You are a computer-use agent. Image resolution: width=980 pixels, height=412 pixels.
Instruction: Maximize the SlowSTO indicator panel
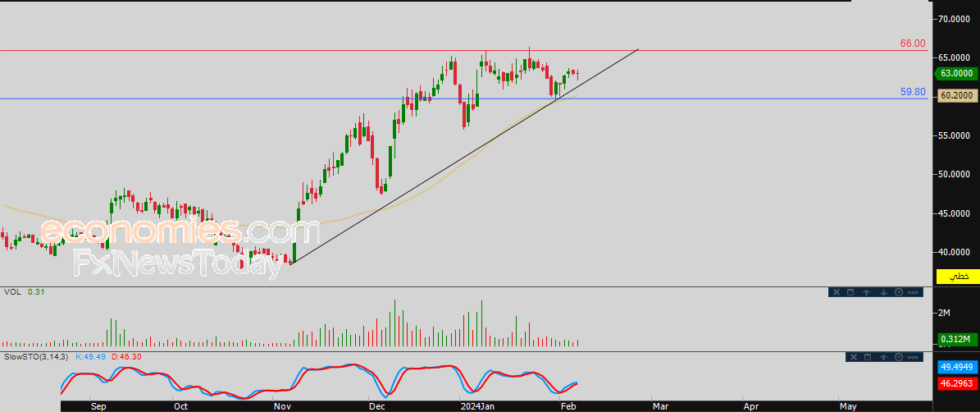867,357
